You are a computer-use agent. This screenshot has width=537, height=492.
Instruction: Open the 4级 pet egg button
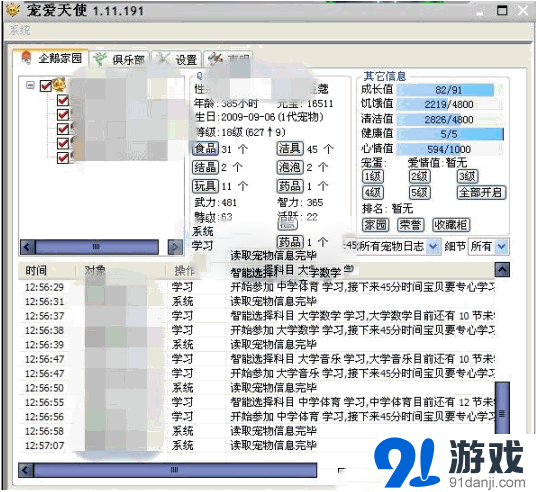click(373, 193)
